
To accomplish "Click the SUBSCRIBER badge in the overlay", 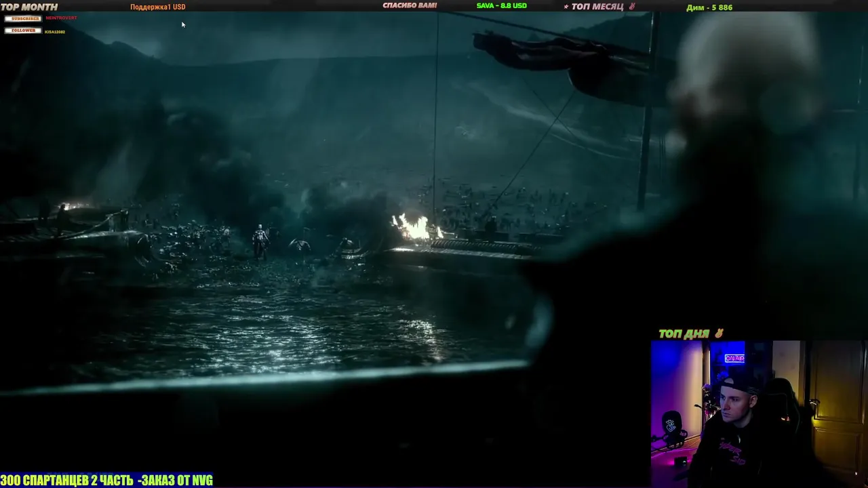I will tap(23, 18).
